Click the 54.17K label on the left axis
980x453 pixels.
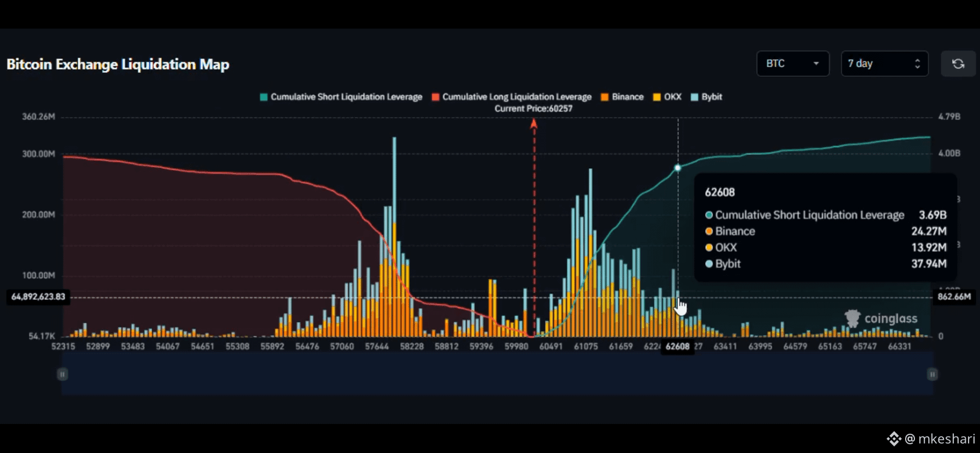click(x=42, y=336)
